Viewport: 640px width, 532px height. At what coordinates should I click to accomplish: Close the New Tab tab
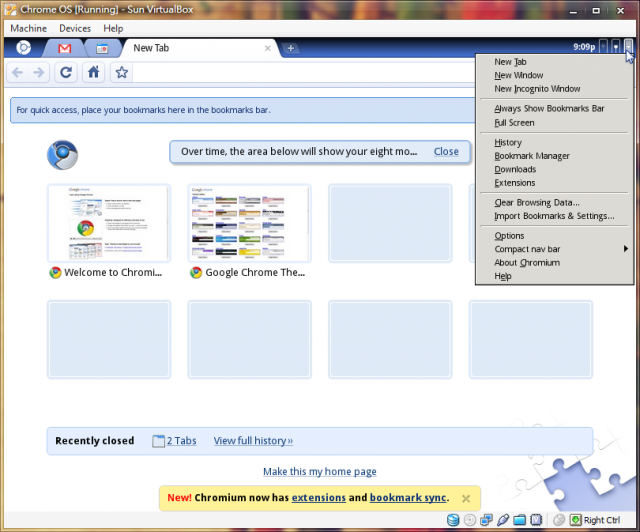(x=268, y=48)
